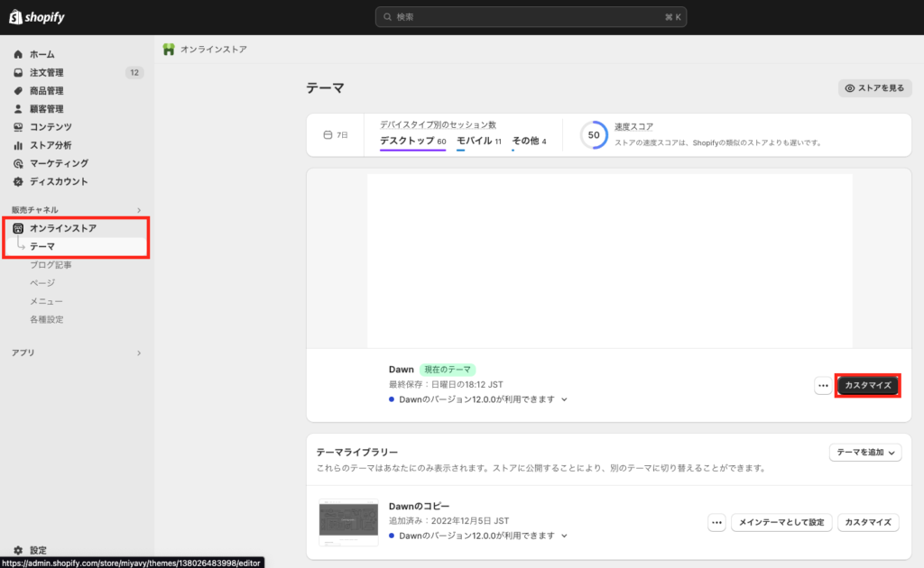Open the テーマを追加 dropdown
The image size is (924, 568).
tap(865, 453)
